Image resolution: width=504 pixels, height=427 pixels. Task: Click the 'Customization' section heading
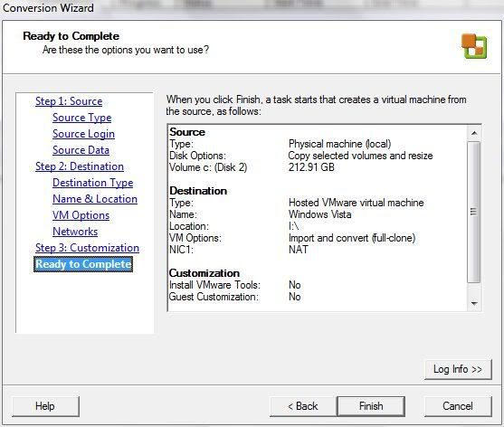click(x=204, y=273)
